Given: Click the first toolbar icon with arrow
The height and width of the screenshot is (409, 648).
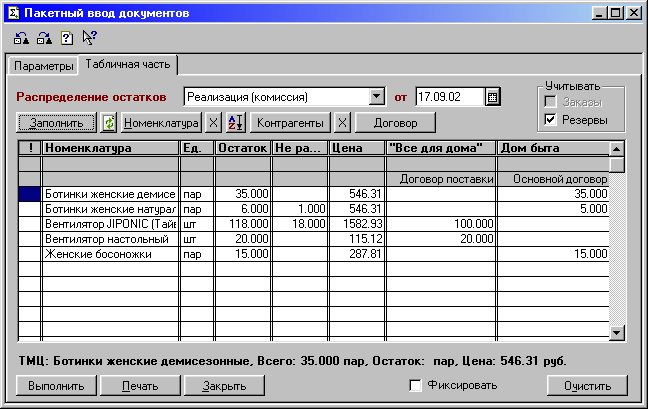Looking at the screenshot, I should (21, 38).
